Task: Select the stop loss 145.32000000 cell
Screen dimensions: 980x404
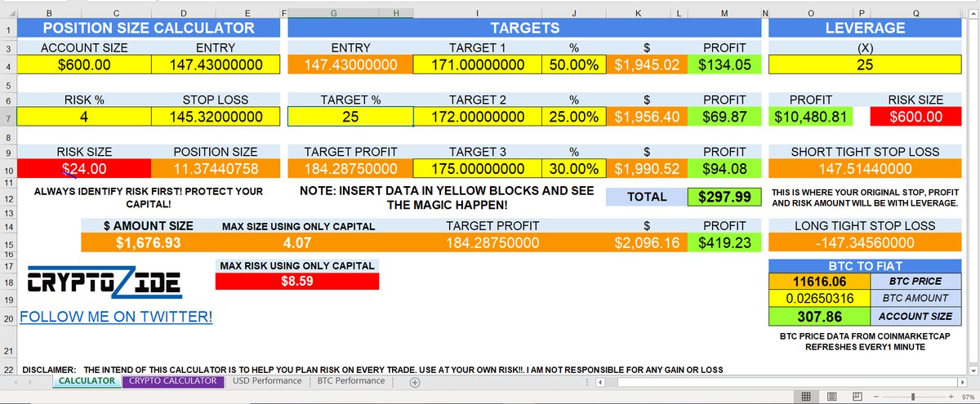Action: [216, 117]
